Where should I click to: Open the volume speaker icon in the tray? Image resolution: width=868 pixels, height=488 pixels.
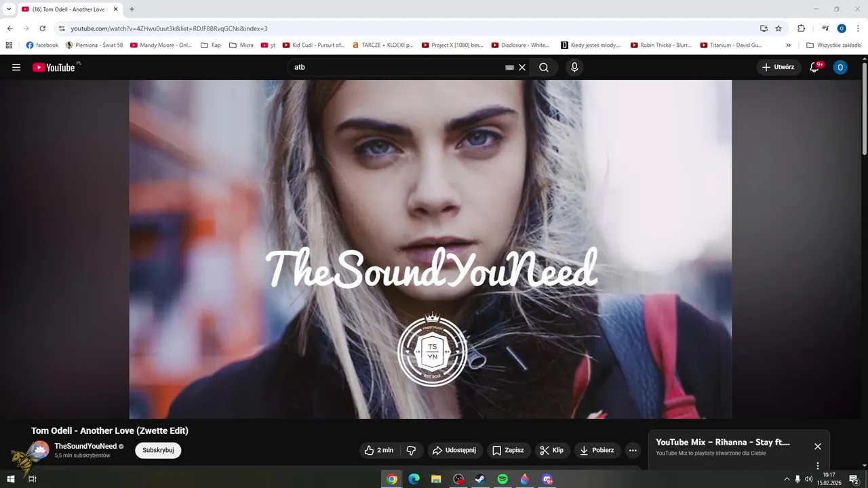(x=809, y=479)
